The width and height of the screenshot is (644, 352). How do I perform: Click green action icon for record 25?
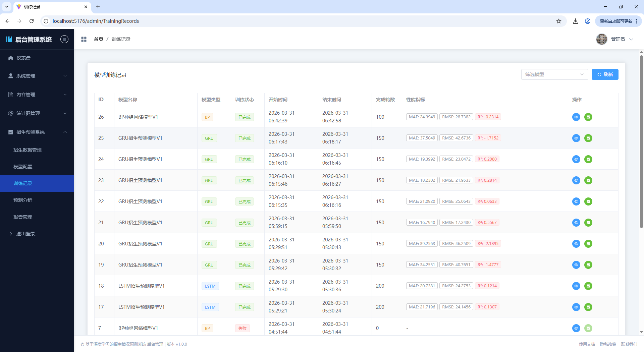pos(588,138)
